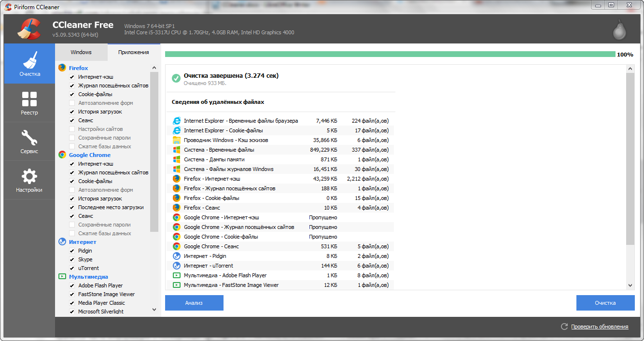Viewport: 644px width, 341px height.
Task: Click results panel scroll-down arrow
Action: click(630, 285)
